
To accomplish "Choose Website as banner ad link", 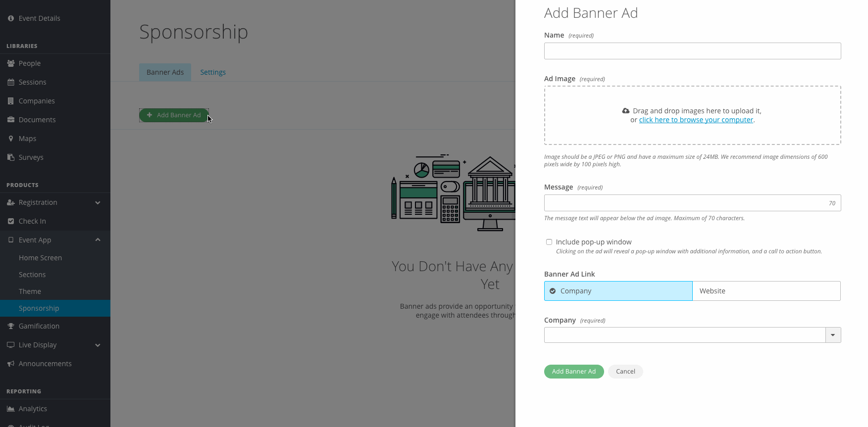I will [x=766, y=291].
